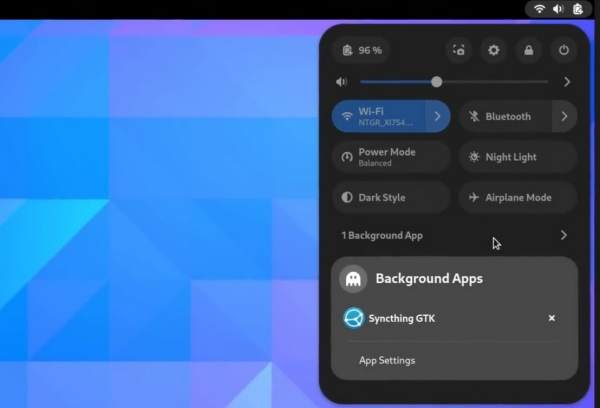Open sound output options chevron
This screenshot has width=600, height=408.
566,82
